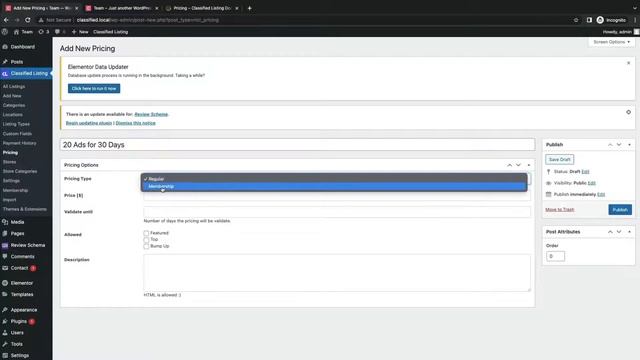The image size is (640, 360).
Task: Move Publish panel up arrow
Action: pos(610,144)
